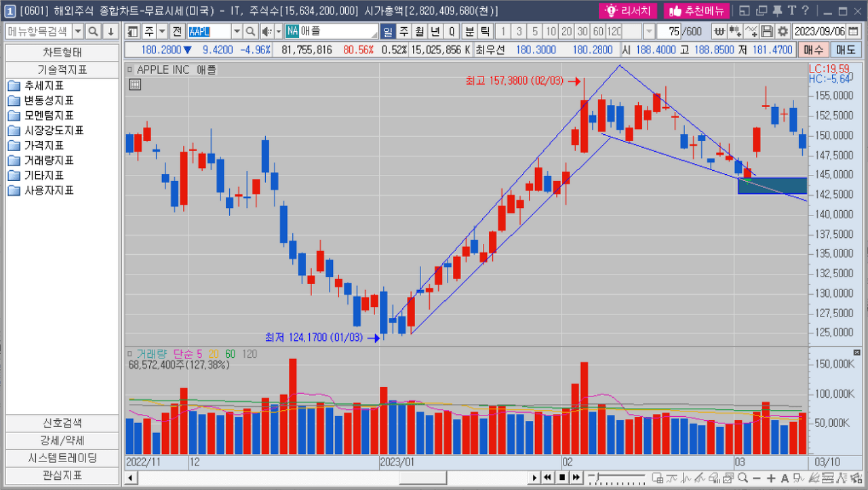Close the volume indicator panel with X
This screenshot has height=490, width=868.
pos(856,353)
